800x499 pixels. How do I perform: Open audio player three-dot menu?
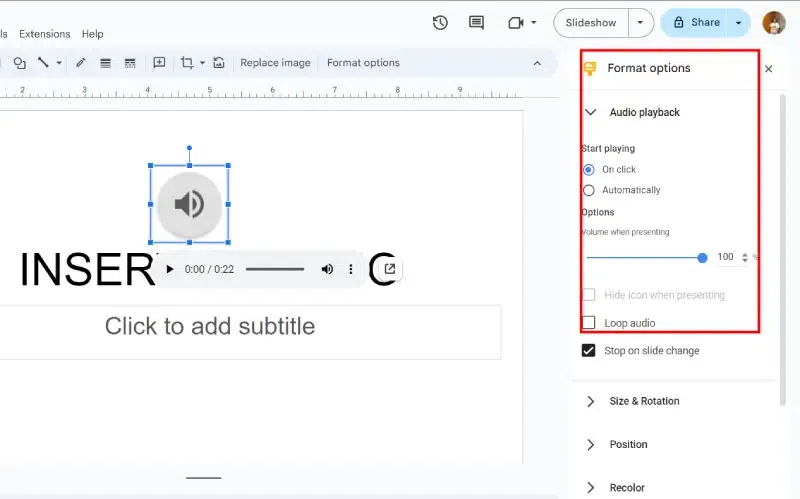pyautogui.click(x=351, y=269)
